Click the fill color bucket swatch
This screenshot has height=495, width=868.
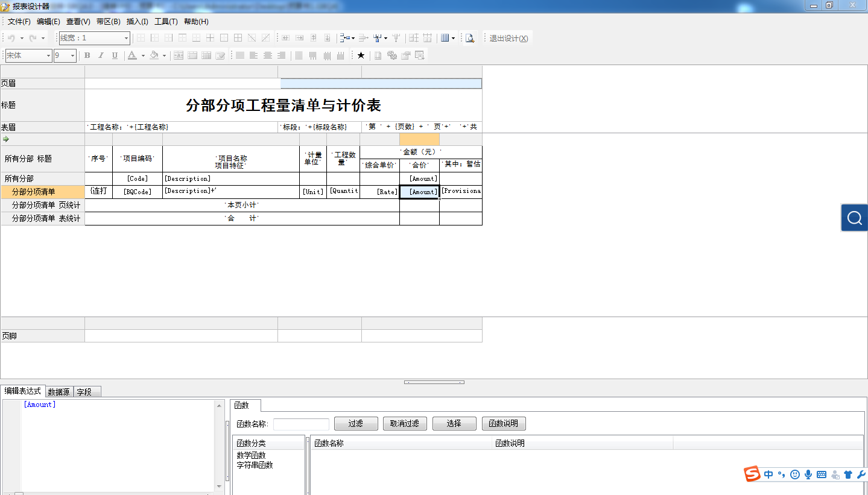click(x=154, y=55)
